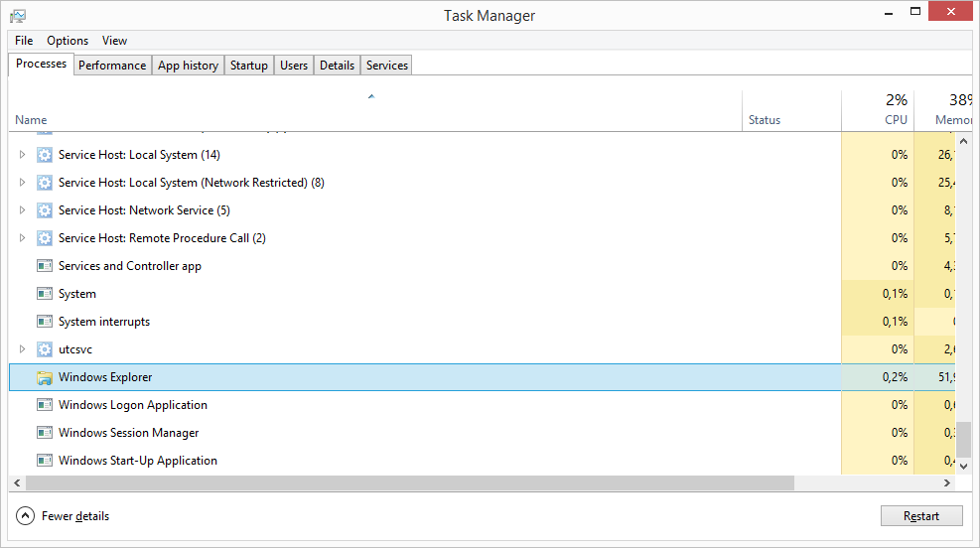Screen dimensions: 980x548
Task: Click the Windows Logon Application icon
Action: pos(44,405)
